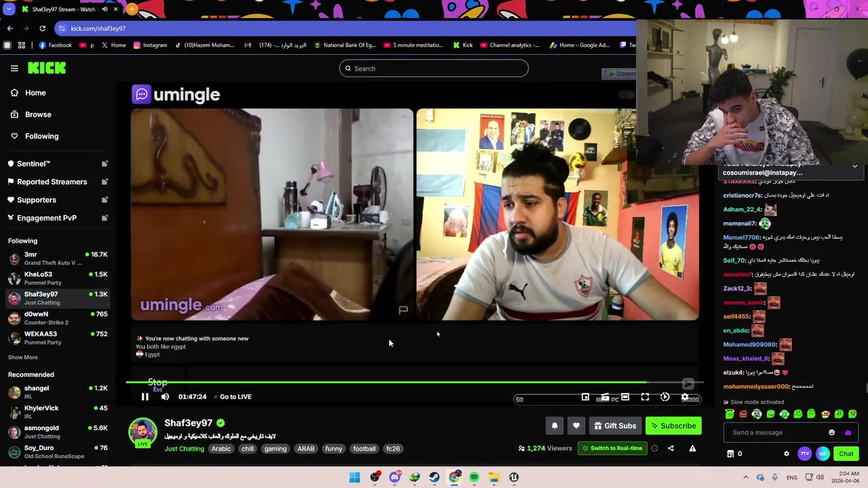Open the chat shop icon
This screenshot has width=868, height=488.
click(x=730, y=453)
